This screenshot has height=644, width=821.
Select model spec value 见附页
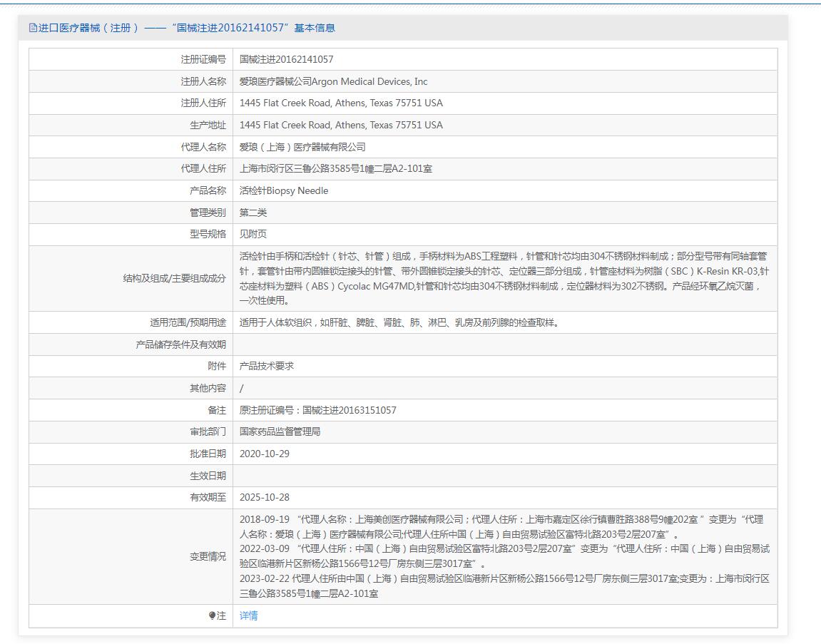[253, 234]
